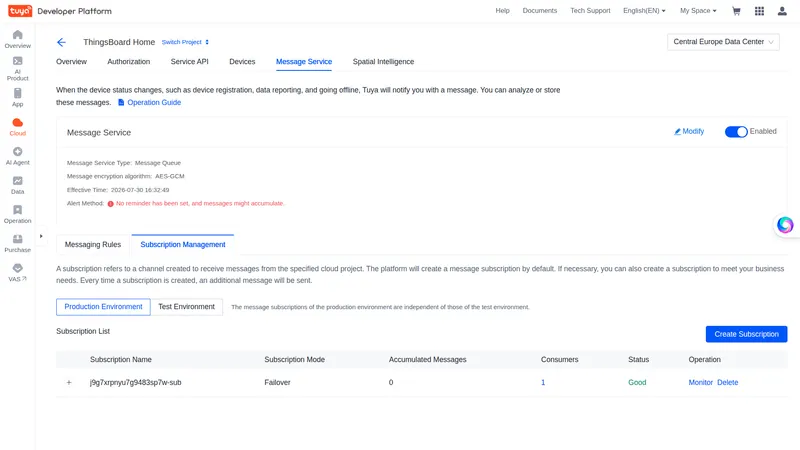Image resolution: width=800 pixels, height=450 pixels.
Task: Open the floating assistant orb icon
Action: tap(785, 224)
